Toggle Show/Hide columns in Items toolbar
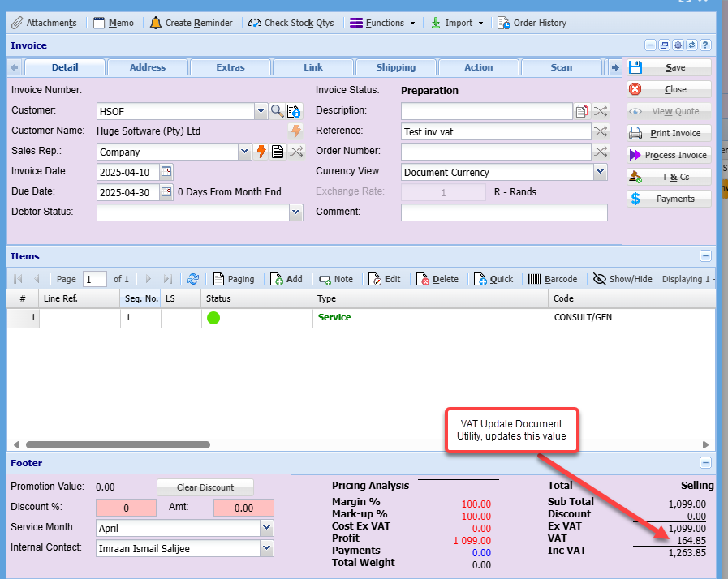This screenshot has height=579, width=728. tap(622, 279)
